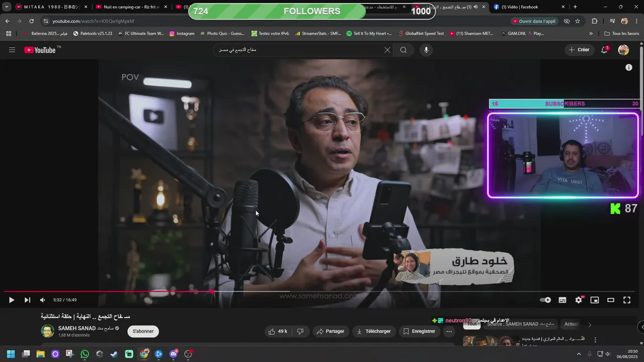Close the Vidéo | Facebook tab

tap(563, 7)
